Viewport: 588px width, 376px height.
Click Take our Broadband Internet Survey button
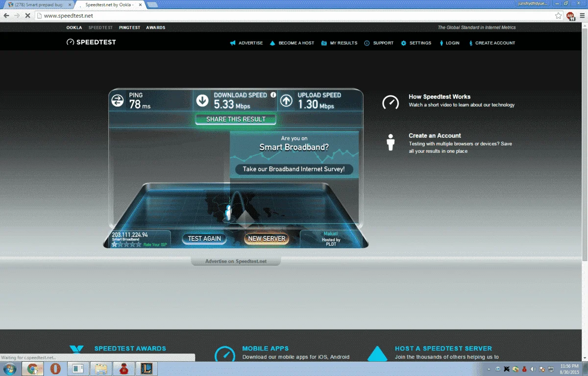click(294, 169)
